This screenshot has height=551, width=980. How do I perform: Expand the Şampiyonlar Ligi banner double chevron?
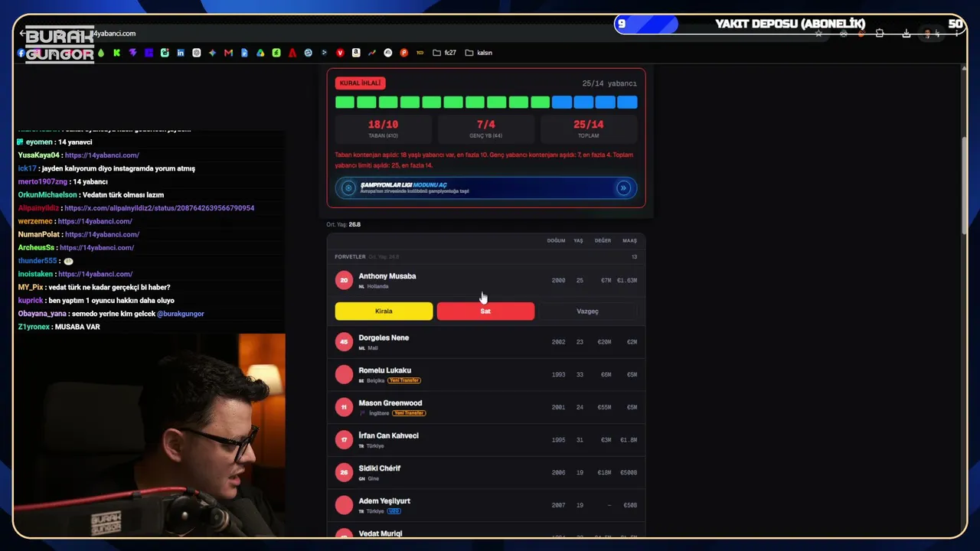(x=623, y=187)
